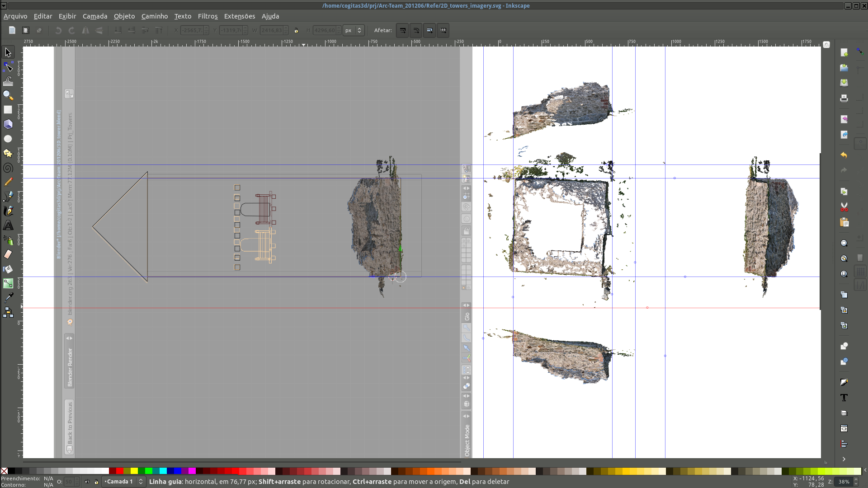Pick the yellow swatch in palette
The image size is (868, 488).
pos(134,471)
